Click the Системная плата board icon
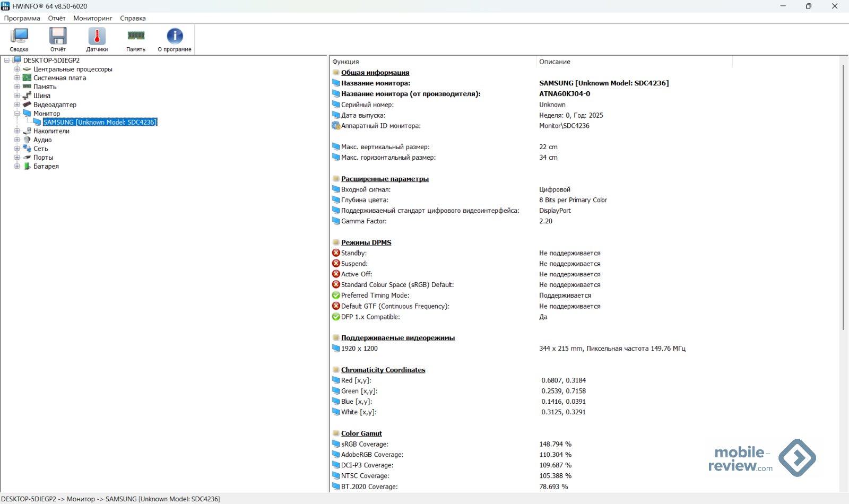 pos(27,78)
